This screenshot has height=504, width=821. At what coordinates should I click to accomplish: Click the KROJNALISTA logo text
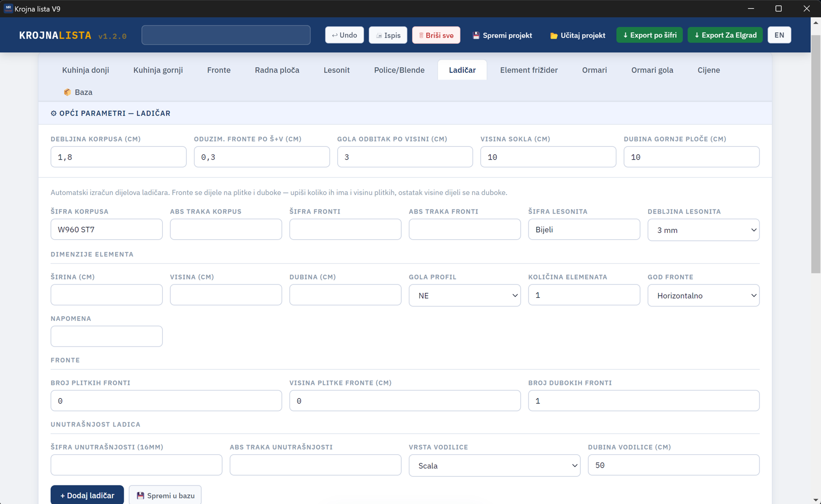pyautogui.click(x=55, y=35)
